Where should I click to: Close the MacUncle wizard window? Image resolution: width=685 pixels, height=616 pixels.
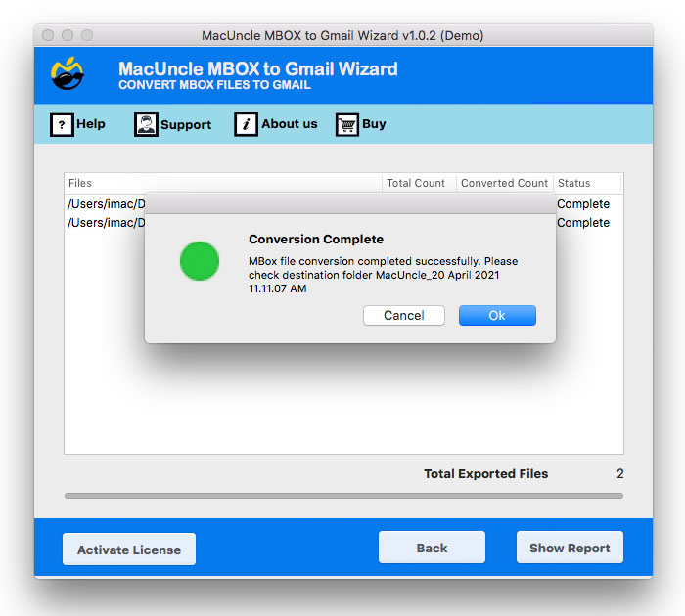pos(48,35)
